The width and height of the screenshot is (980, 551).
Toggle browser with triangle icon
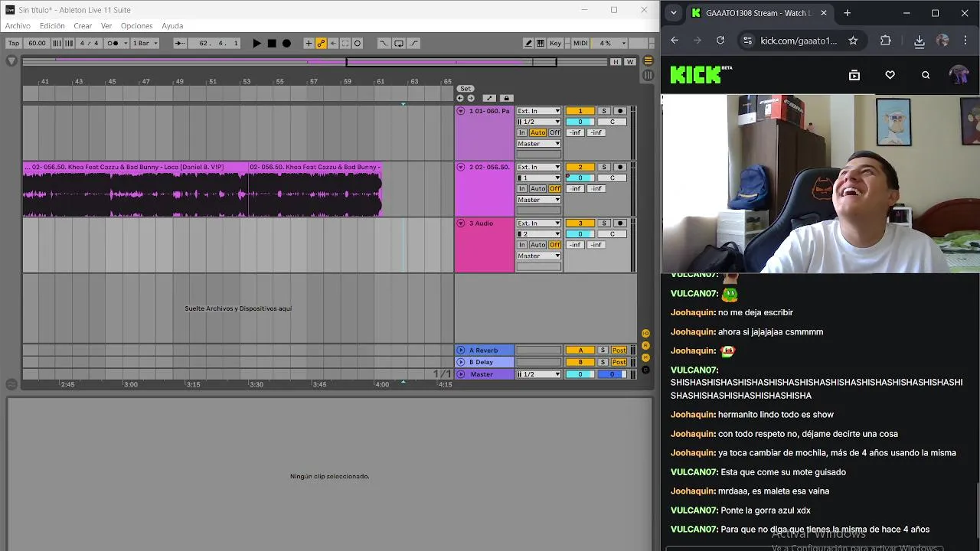[11, 61]
